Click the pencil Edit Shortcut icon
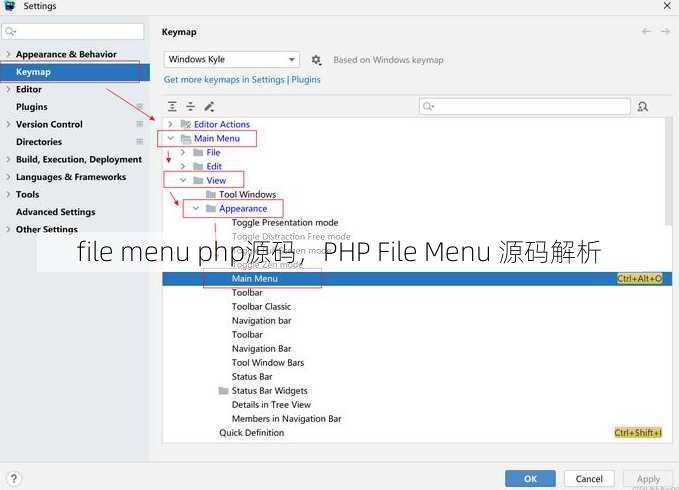The image size is (679, 490). [209, 106]
